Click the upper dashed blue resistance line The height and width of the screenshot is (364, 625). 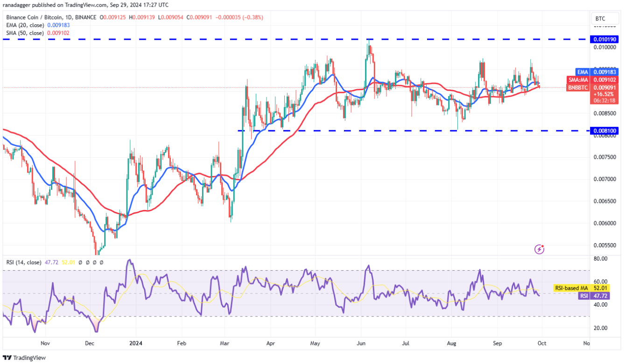[x=187, y=40]
